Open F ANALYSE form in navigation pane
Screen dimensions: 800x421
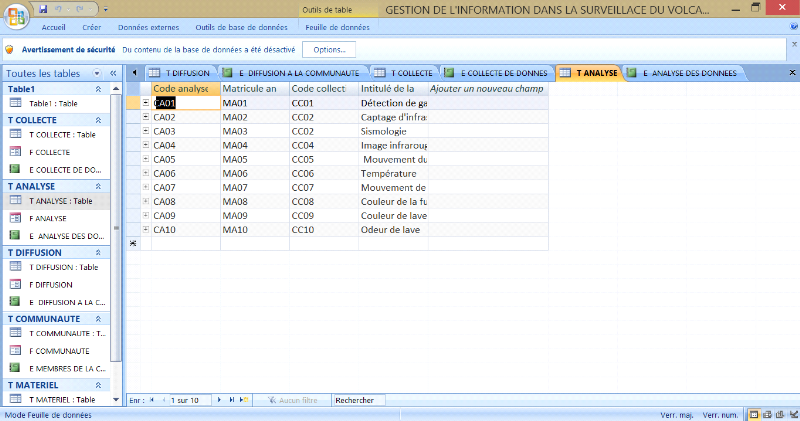tap(48, 217)
